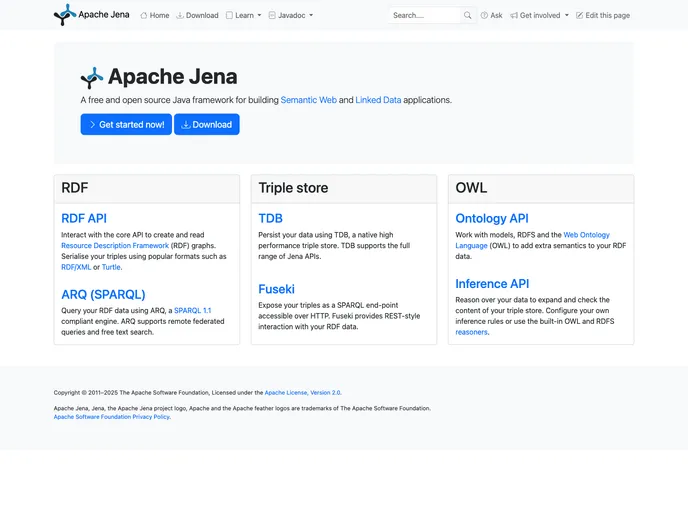
Task: Select Edit this page link
Action: (603, 15)
